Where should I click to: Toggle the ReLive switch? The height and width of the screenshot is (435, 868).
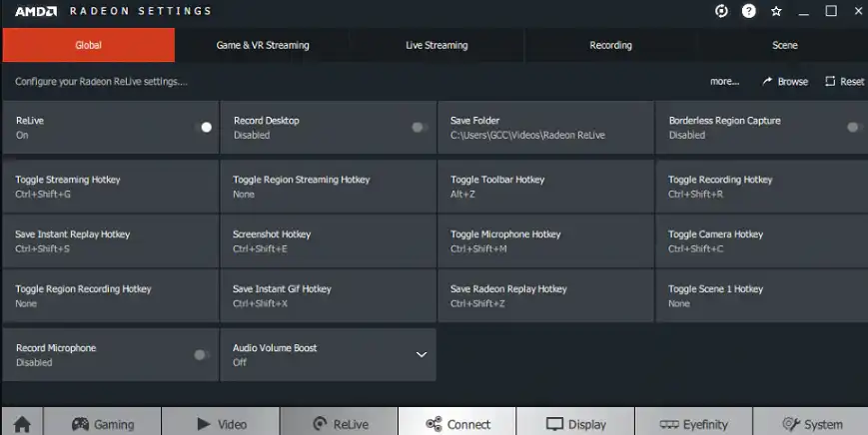204,127
